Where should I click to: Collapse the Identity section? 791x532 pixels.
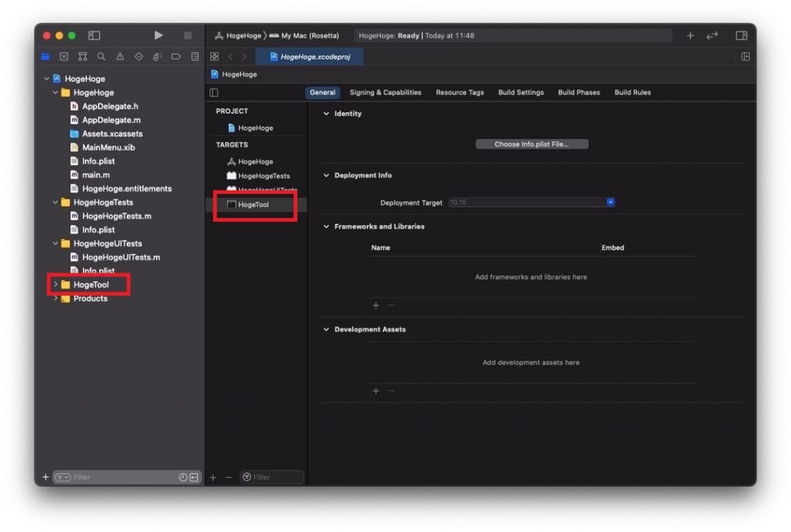click(326, 114)
